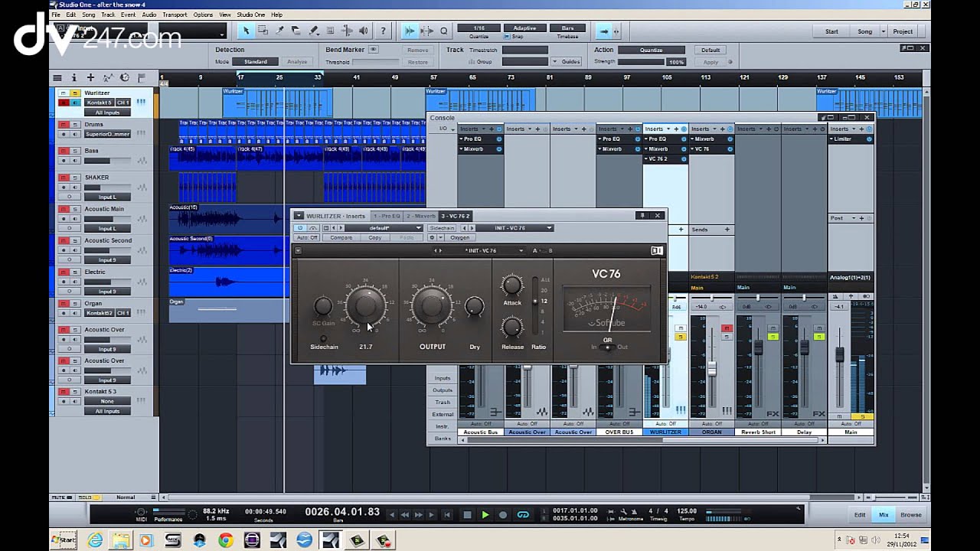Open the Quantize 1/16 value selector
The width and height of the screenshot is (980, 551).
pos(479,28)
